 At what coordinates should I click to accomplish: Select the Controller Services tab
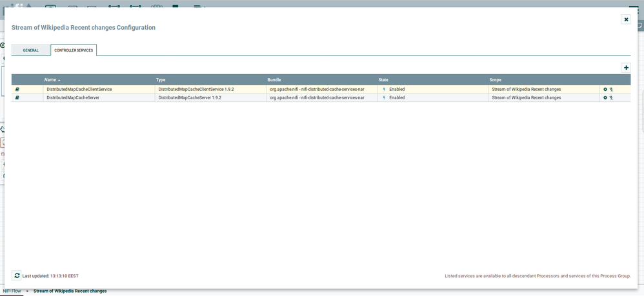[74, 50]
